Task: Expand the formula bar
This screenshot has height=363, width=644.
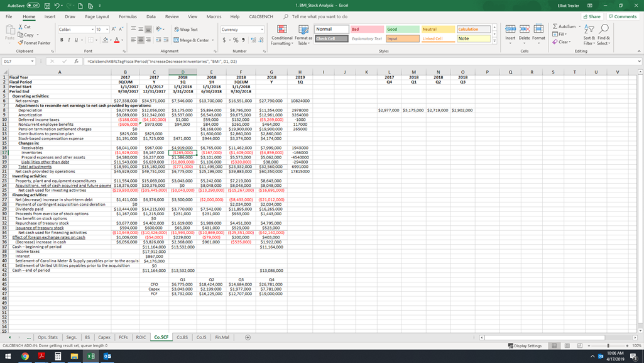Action: pos(640,61)
